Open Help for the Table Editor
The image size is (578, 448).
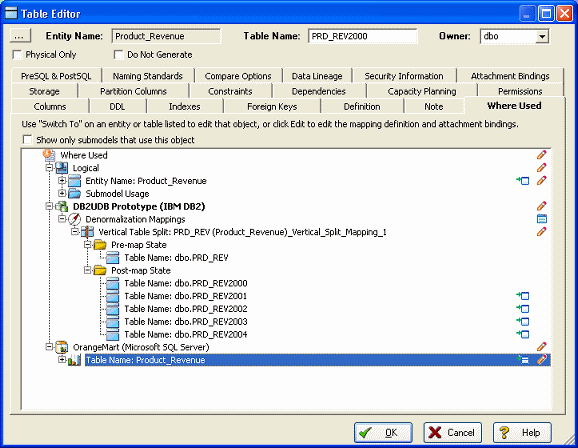522,433
